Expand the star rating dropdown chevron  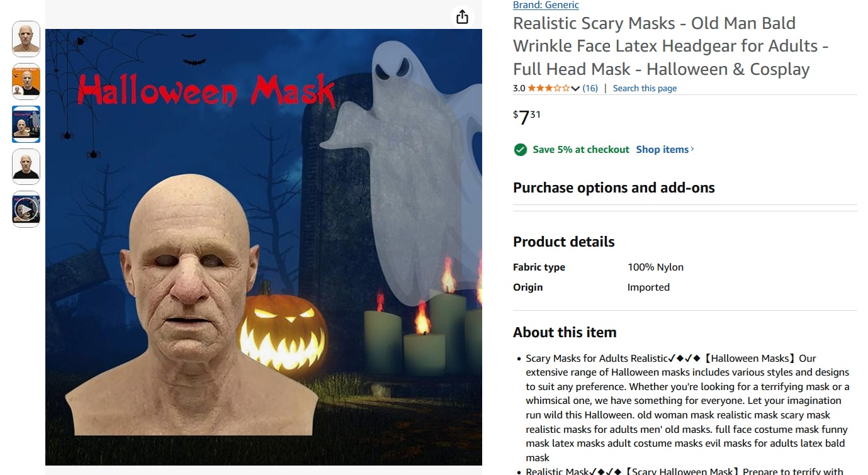pyautogui.click(x=575, y=89)
